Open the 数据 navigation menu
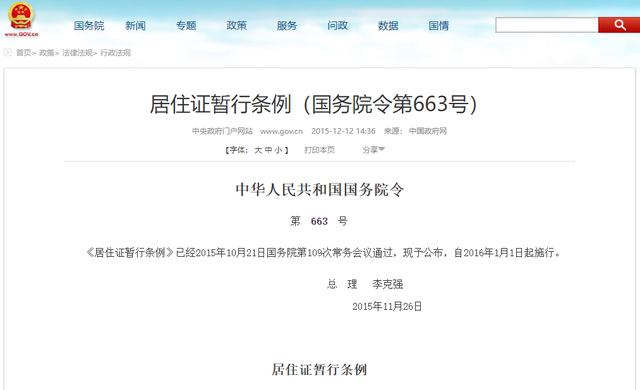This screenshot has height=390, width=640. (388, 26)
